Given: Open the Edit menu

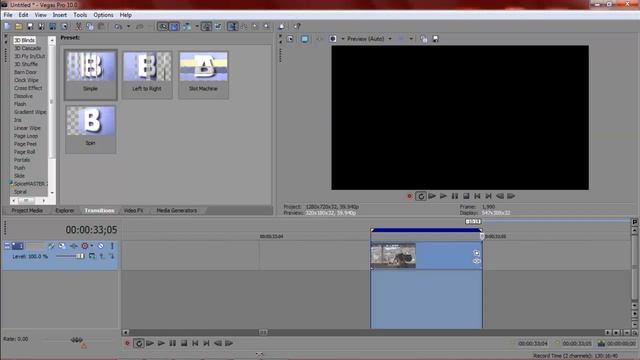Looking at the screenshot, I should pos(23,15).
